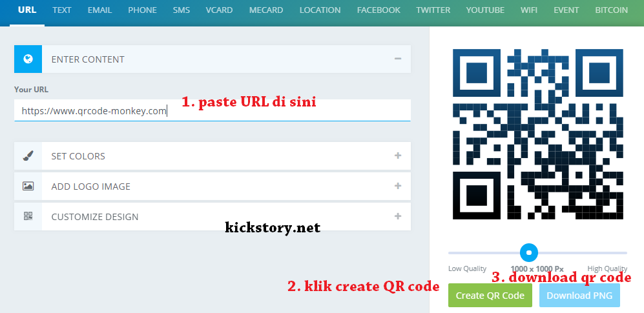
Task: Expand the Customize Design section
Action: click(x=397, y=216)
